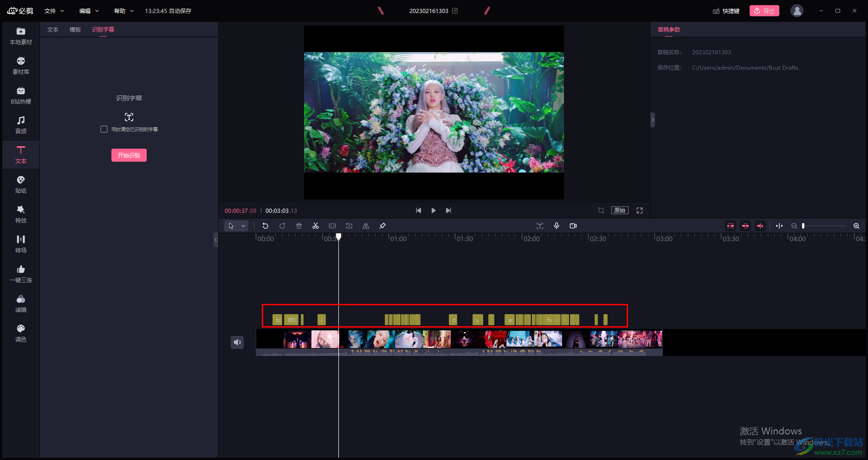Viewport: 868px width, 460px height.
Task: Open the local materials panel (本地素材)
Action: pos(21,36)
